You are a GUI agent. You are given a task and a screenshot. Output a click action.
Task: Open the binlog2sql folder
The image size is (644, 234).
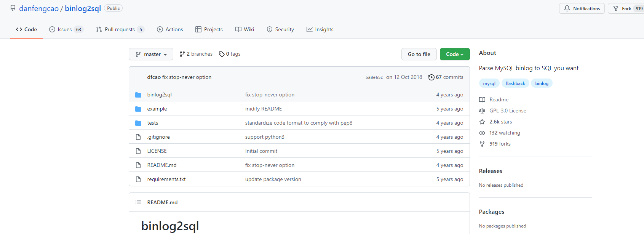tap(160, 95)
